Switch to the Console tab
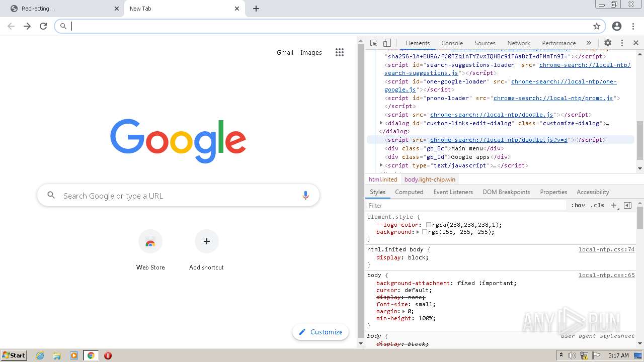Viewport: 644px width, 362px height. click(452, 43)
